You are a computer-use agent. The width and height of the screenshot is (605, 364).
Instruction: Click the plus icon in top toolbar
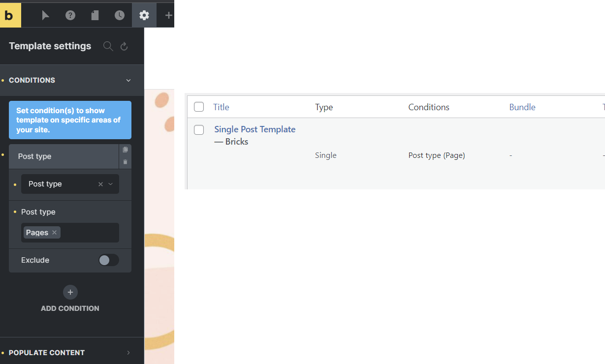pyautogui.click(x=168, y=15)
